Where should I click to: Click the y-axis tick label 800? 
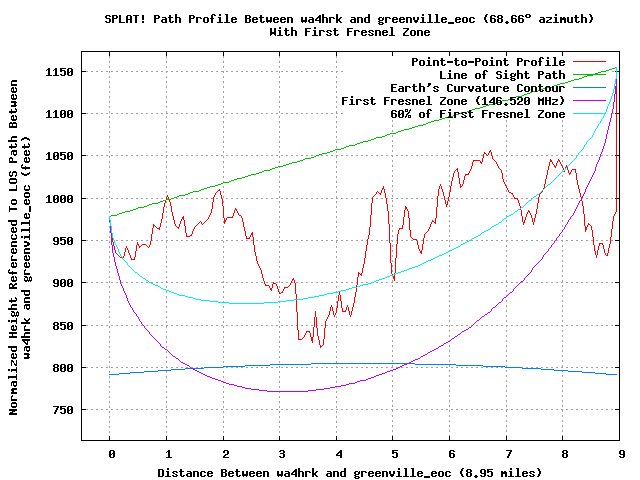(63, 368)
